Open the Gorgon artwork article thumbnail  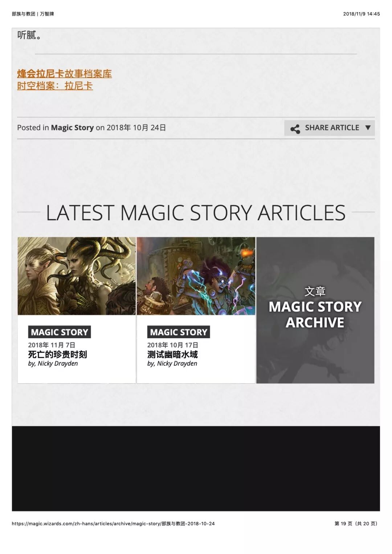click(x=77, y=276)
